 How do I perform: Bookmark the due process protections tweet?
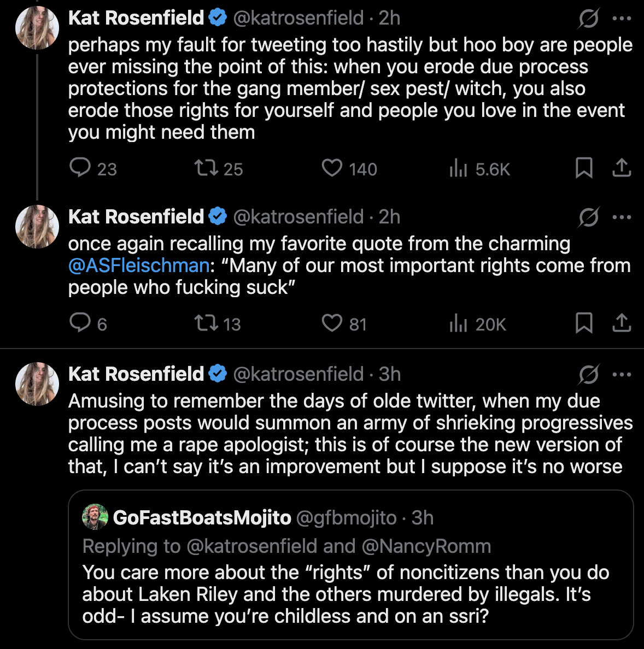(584, 168)
